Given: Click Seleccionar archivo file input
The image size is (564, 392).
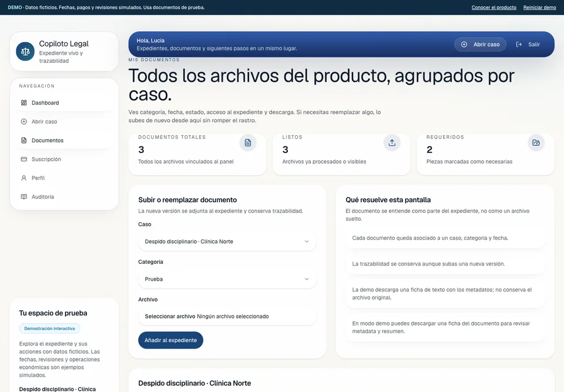Looking at the screenshot, I should (x=227, y=316).
